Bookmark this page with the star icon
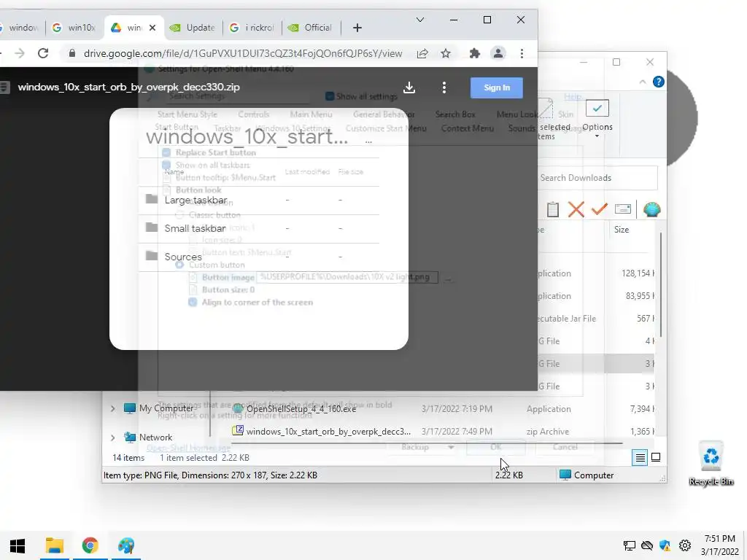Image resolution: width=747 pixels, height=560 pixels. coord(446,53)
